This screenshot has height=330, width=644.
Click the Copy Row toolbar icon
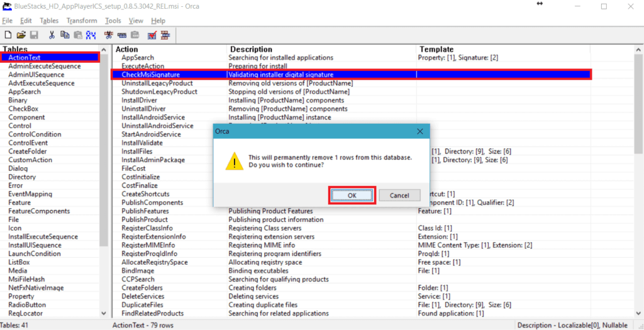[122, 35]
